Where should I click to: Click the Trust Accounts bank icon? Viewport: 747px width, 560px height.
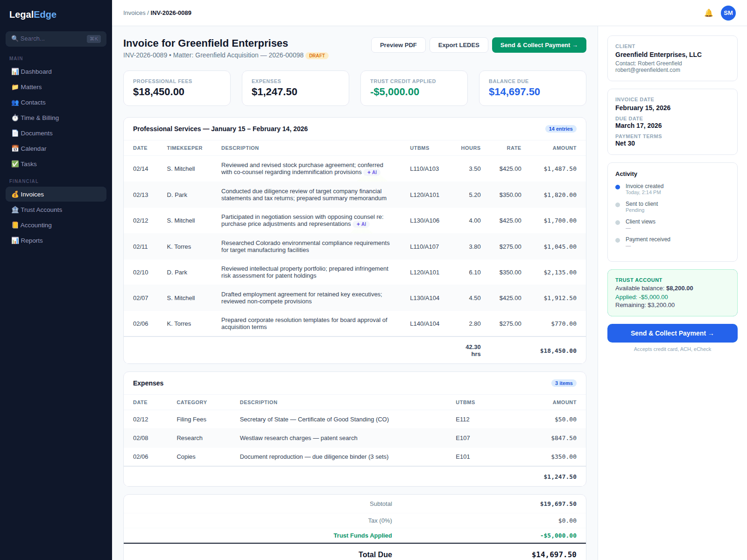(x=15, y=210)
